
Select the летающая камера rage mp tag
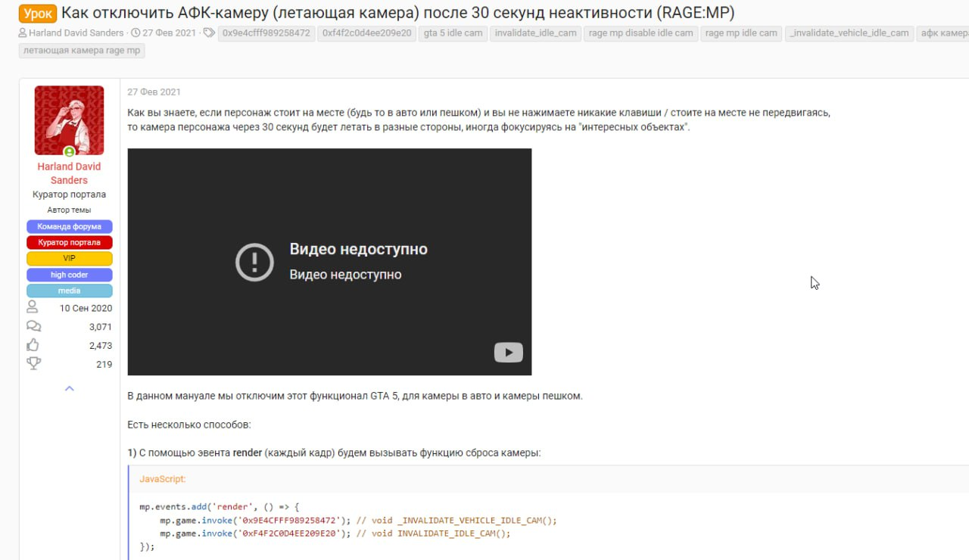[83, 51]
